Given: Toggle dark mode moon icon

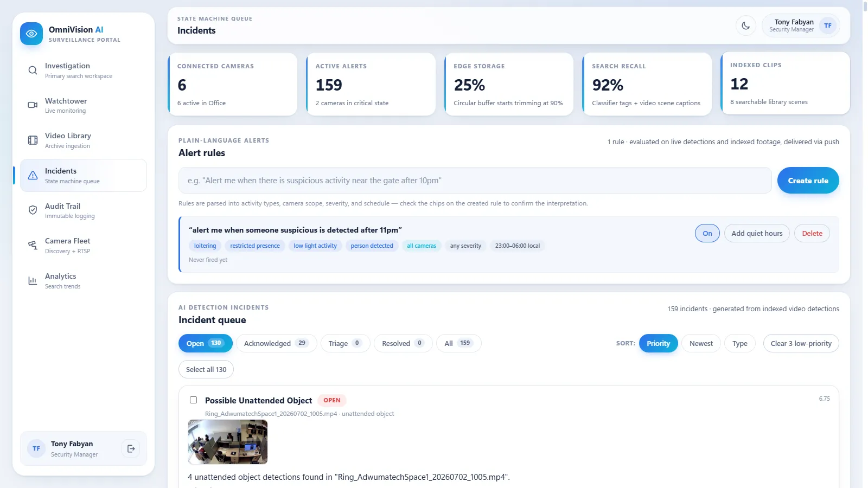Looking at the screenshot, I should click(x=746, y=25).
